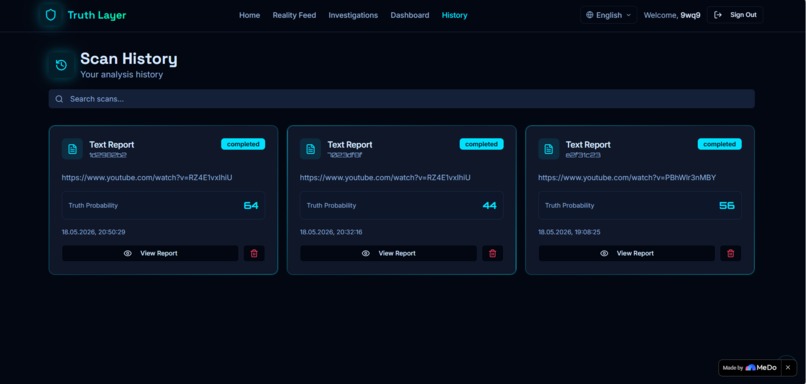Click the eye icon on the 20:50:29 View Report
806x384 pixels.
(127, 253)
